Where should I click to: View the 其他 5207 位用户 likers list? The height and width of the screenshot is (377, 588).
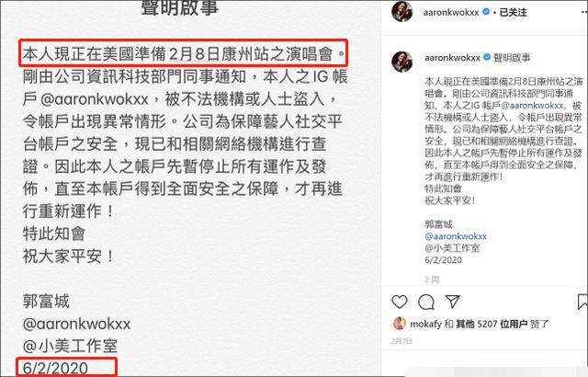click(x=492, y=324)
